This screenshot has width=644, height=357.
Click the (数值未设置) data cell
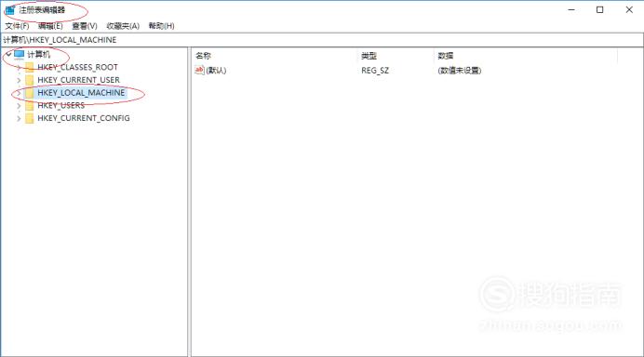click(x=460, y=71)
